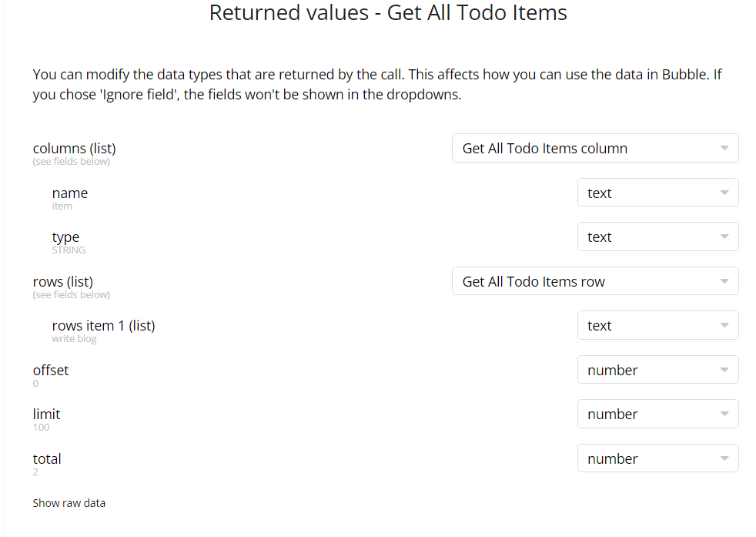Viewport: 756px width, 537px height.
Task: Click the "columns (list)" field label
Action: 74,148
